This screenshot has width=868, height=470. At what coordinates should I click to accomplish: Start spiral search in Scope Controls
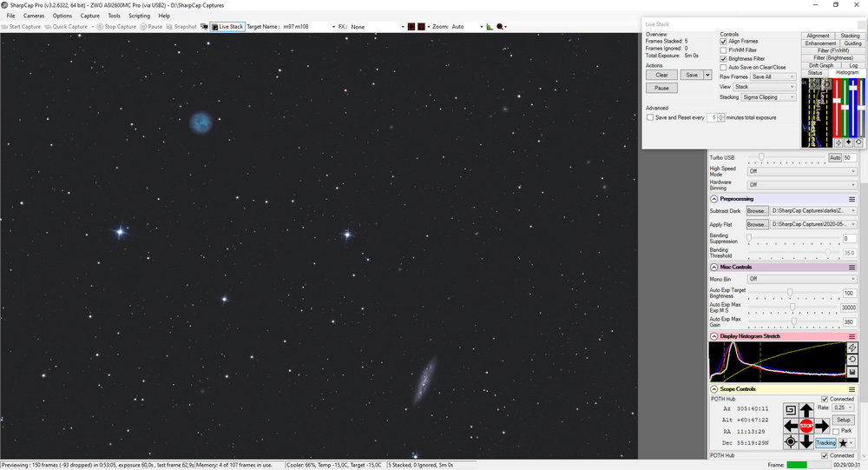pyautogui.click(x=791, y=410)
